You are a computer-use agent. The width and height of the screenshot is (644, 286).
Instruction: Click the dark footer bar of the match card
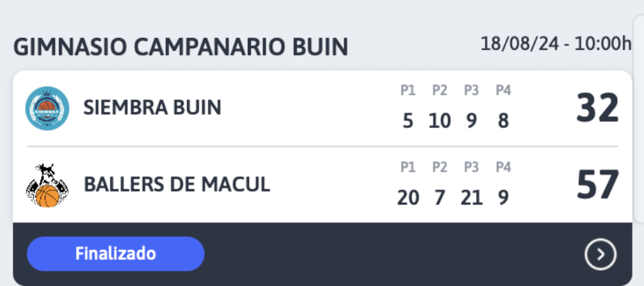(323, 255)
